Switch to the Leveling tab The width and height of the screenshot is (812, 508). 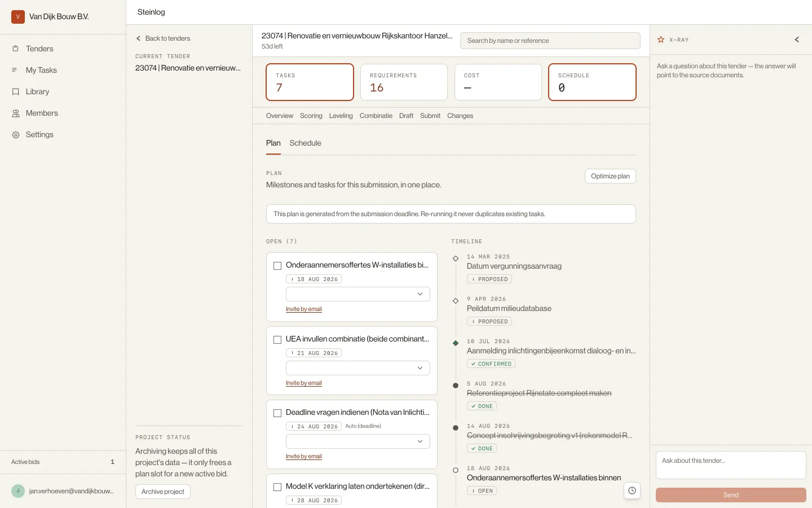(x=341, y=116)
